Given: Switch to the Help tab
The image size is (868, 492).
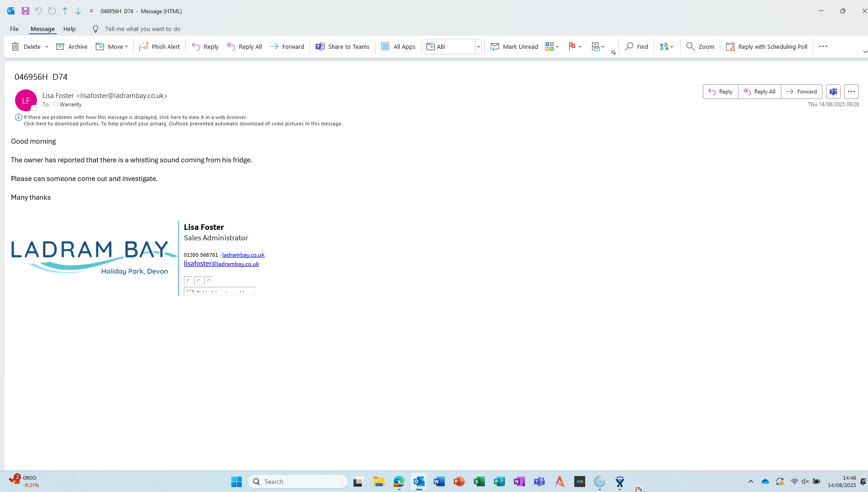Looking at the screenshot, I should [x=69, y=29].
